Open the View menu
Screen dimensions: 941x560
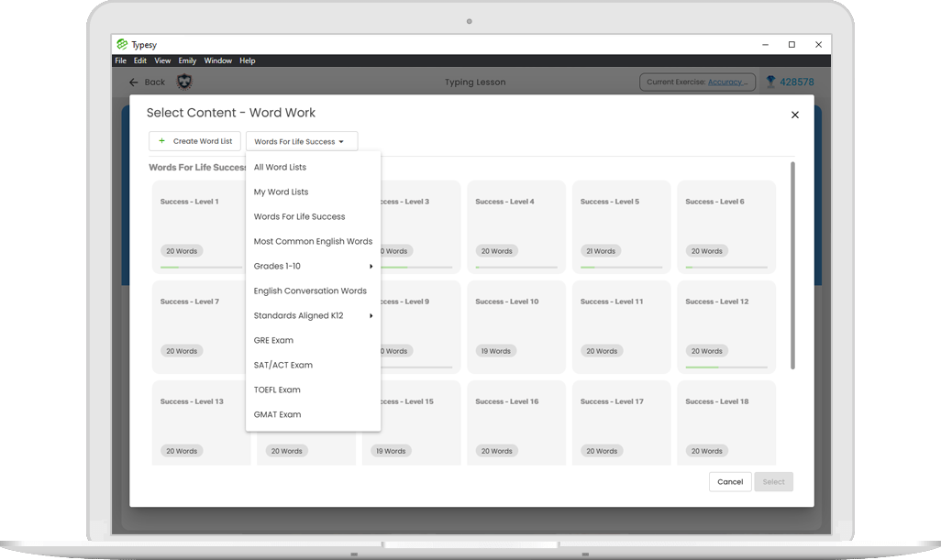162,60
